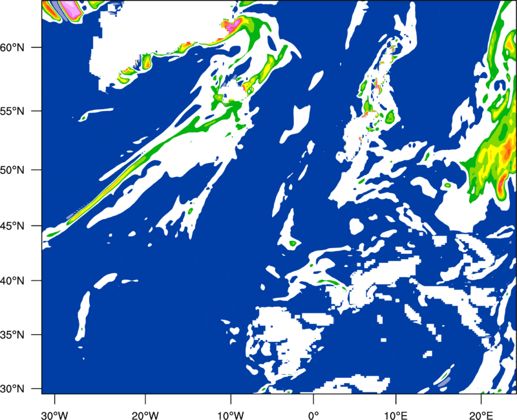517x420 pixels.
Task: Click the red-orange area at right edge
Action: [506, 155]
